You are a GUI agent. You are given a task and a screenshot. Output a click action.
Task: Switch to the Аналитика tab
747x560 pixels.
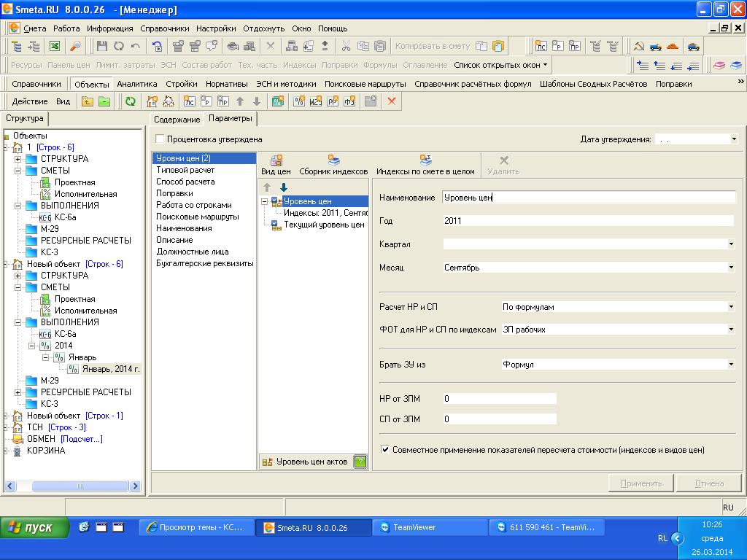137,84
